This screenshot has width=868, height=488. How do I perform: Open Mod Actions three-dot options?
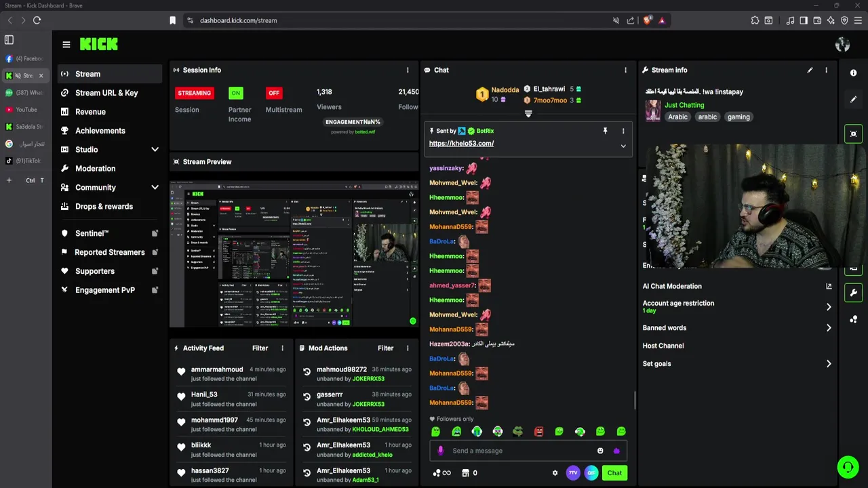coord(408,348)
